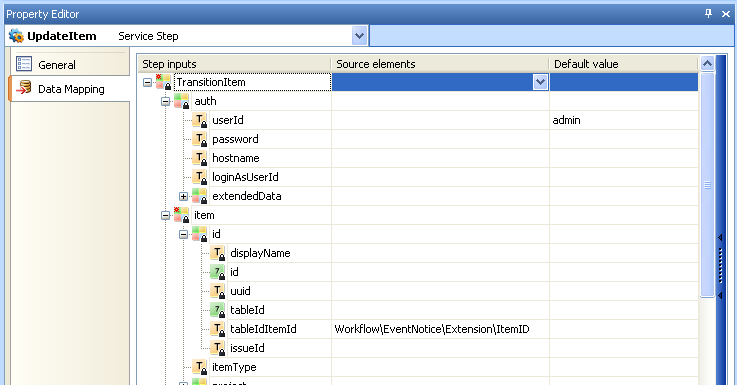Select the Data Mapping tab
Image resolution: width=737 pixels, height=385 pixels.
click(x=70, y=89)
